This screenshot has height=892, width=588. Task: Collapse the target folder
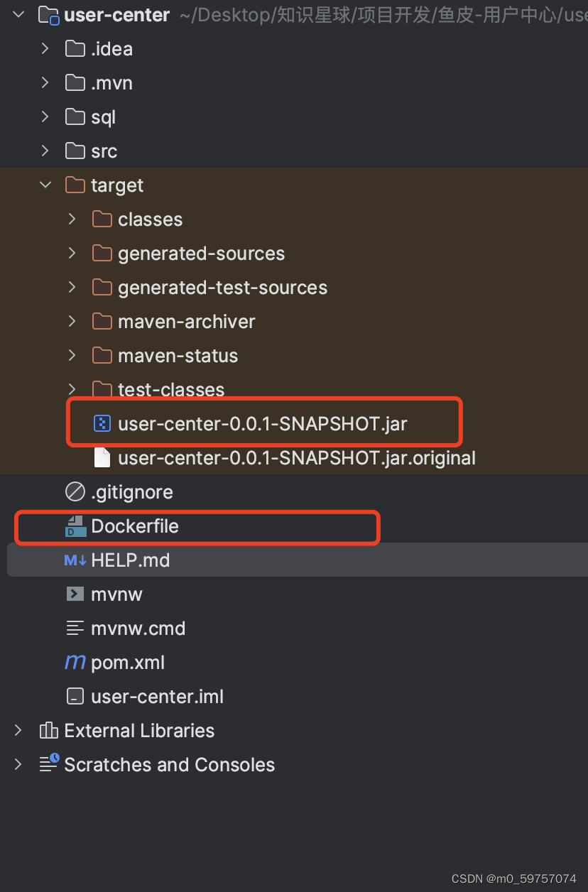(x=45, y=185)
